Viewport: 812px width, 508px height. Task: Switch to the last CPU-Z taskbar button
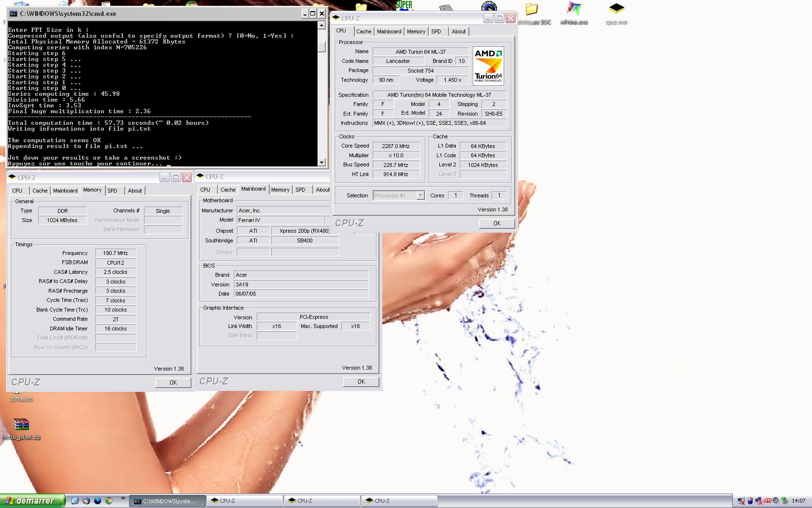click(x=400, y=501)
